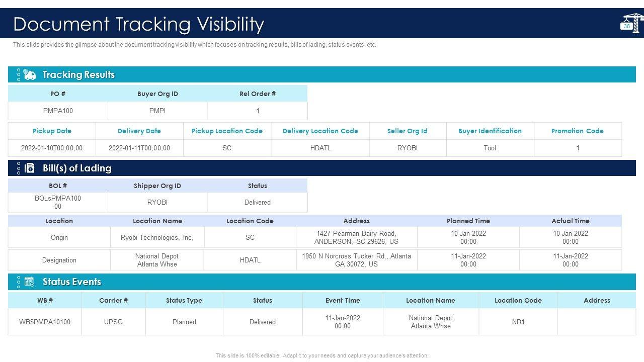This screenshot has width=644, height=362.
Task: Click the Promotion Code column header
Action: pos(577,131)
